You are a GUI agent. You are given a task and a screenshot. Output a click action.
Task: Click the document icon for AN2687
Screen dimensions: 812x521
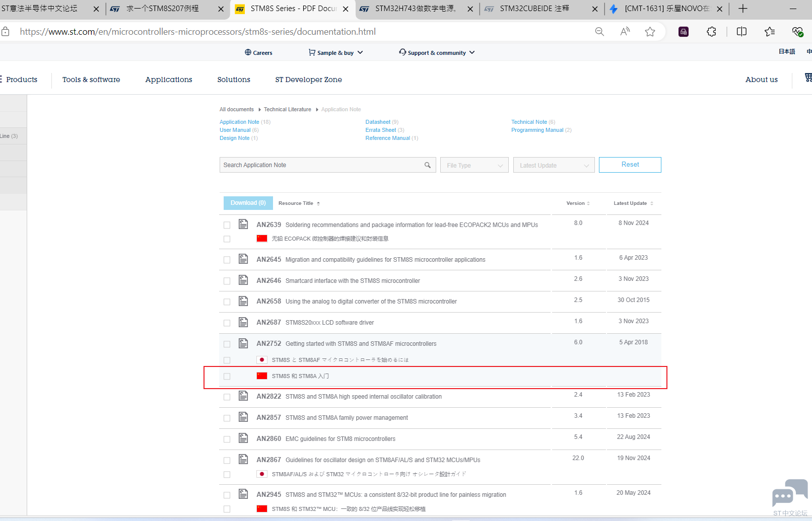[243, 322]
